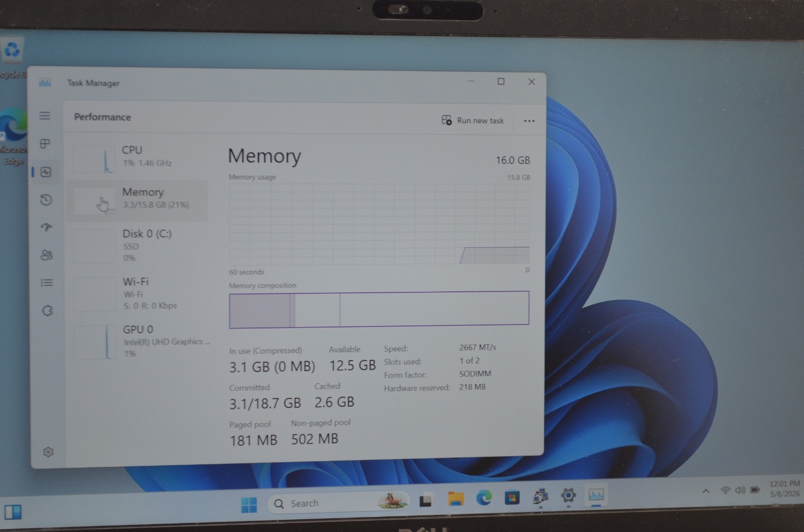Open the Task Manager hamburger navigation menu
This screenshot has width=804, height=532.
click(x=45, y=116)
